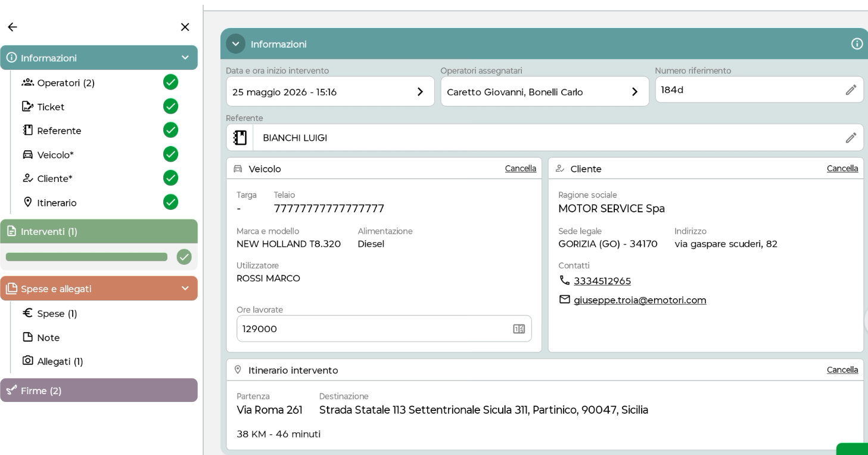
Task: Click vehicle model NEW HOLLAND T8.320
Action: (288, 244)
